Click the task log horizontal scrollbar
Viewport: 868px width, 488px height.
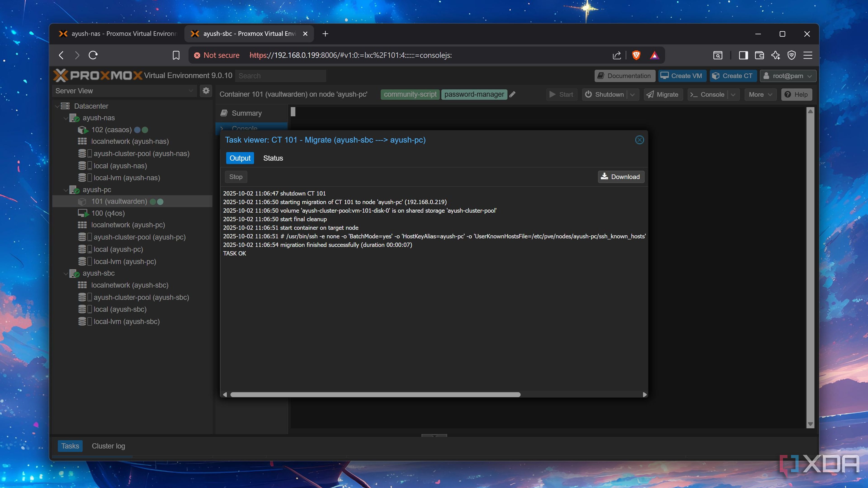click(x=375, y=394)
